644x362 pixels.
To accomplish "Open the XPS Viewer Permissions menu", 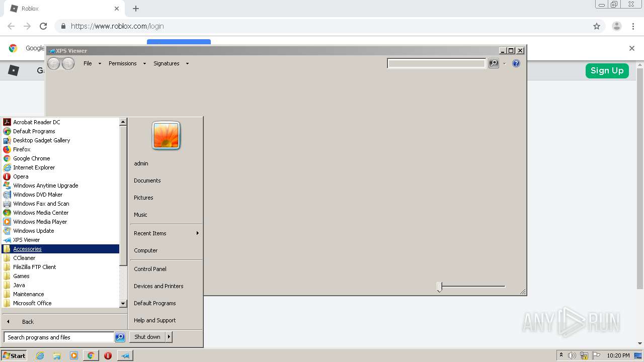I will 127,63.
